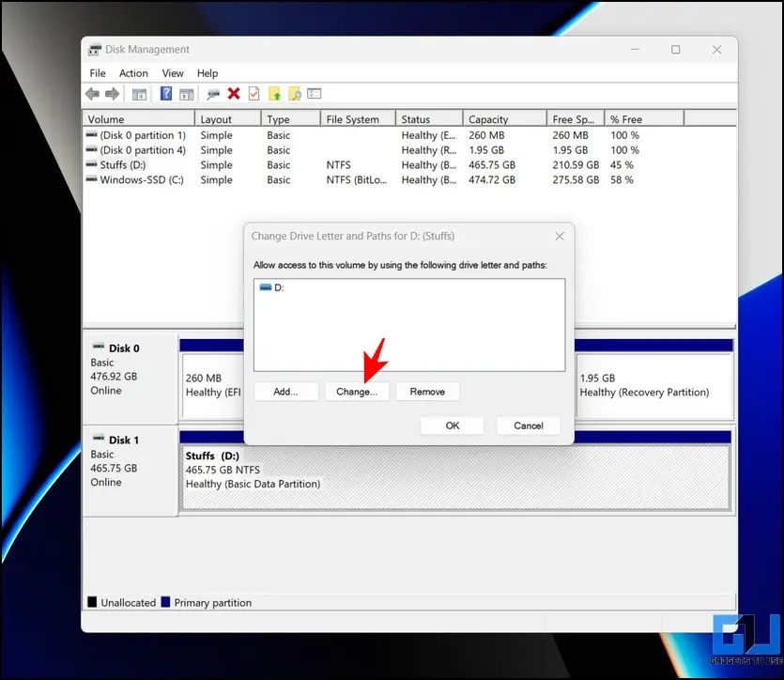Close the Disk Management window
This screenshot has width=784, height=680.
click(716, 50)
